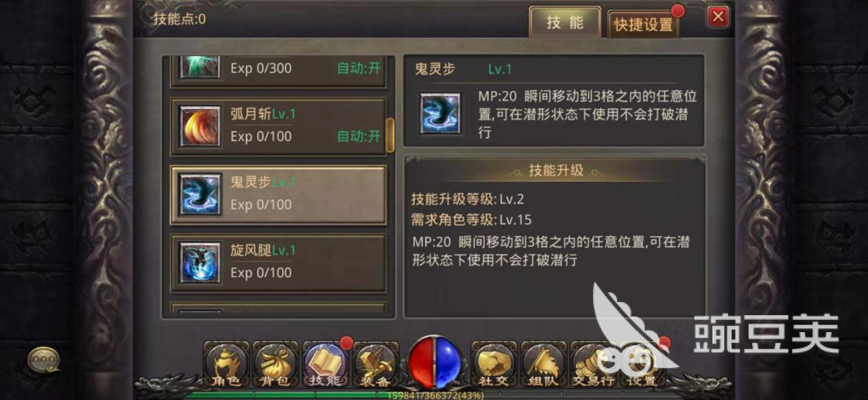Switch to the 技能 tab

(564, 22)
